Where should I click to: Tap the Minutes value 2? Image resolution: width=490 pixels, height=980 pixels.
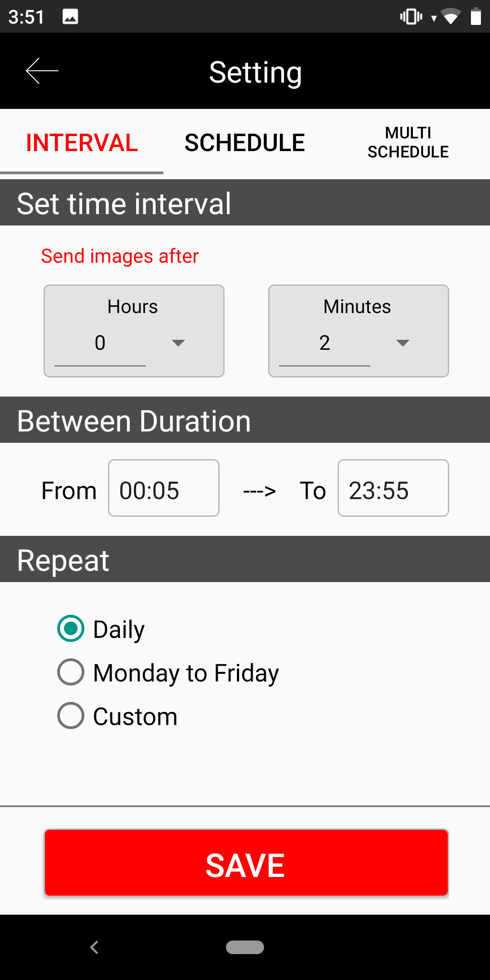click(x=324, y=343)
